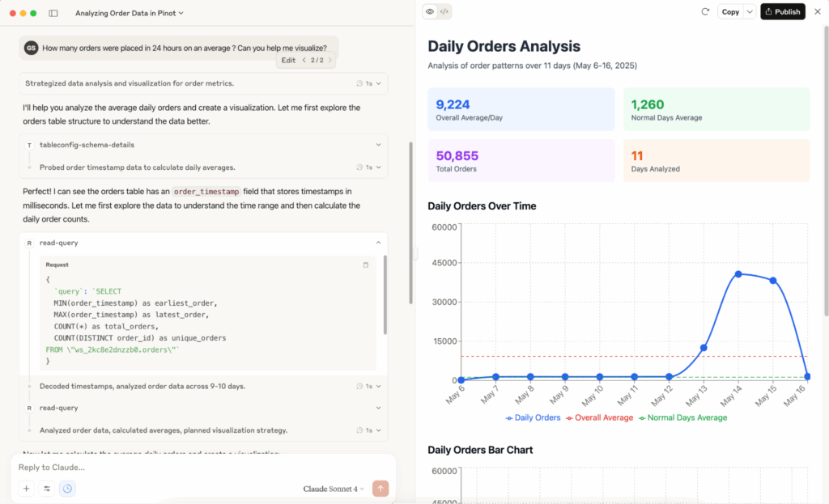
Task: Expand 'Strategized data analysis' thinking step
Action: pyautogui.click(x=378, y=83)
